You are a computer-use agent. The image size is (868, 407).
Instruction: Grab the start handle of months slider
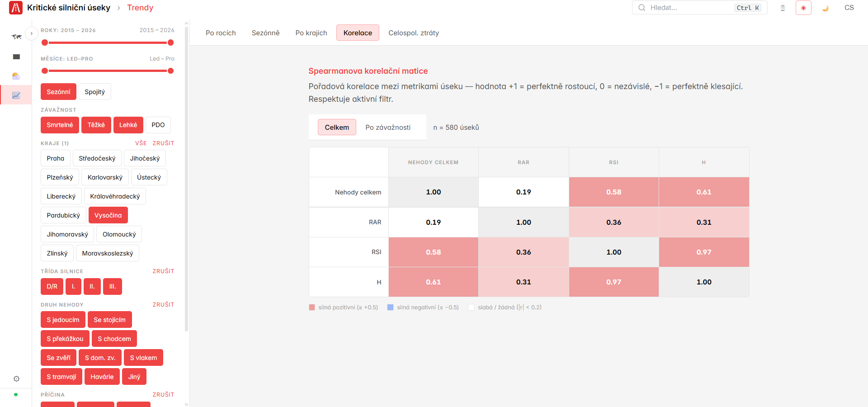pyautogui.click(x=45, y=71)
